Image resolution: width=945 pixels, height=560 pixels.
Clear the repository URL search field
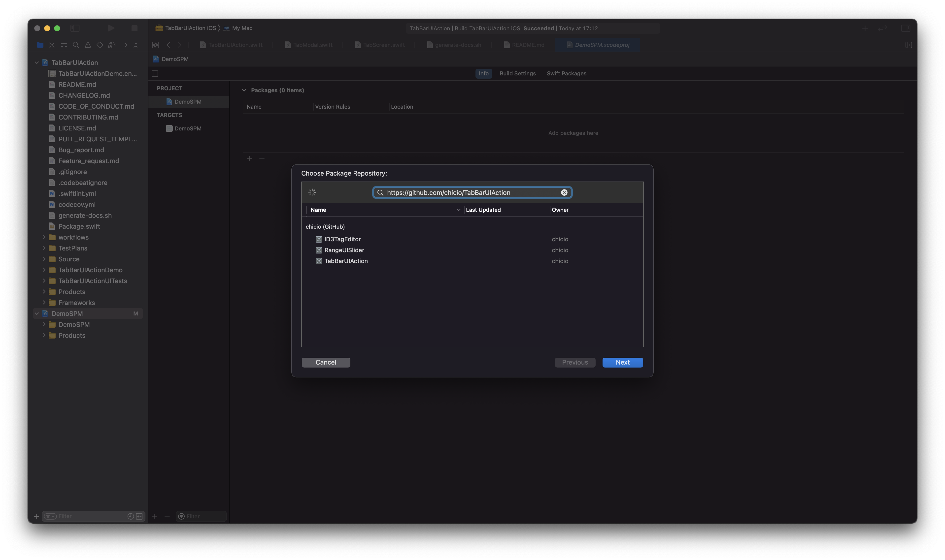(x=564, y=192)
